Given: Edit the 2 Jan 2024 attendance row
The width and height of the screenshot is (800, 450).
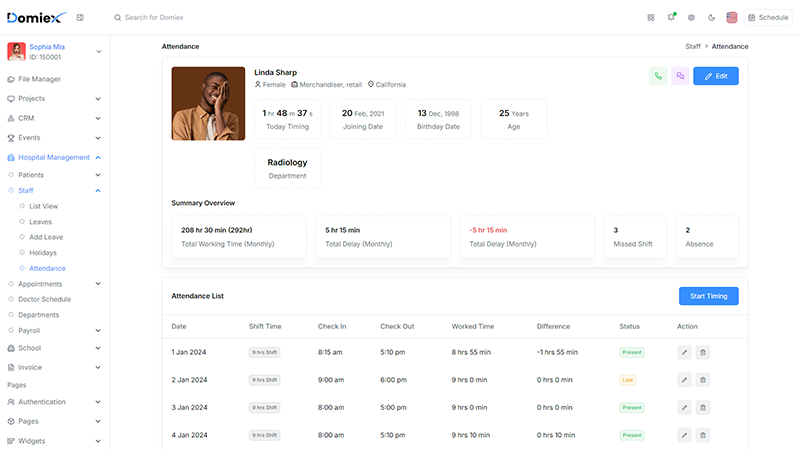Looking at the screenshot, I should click(684, 380).
